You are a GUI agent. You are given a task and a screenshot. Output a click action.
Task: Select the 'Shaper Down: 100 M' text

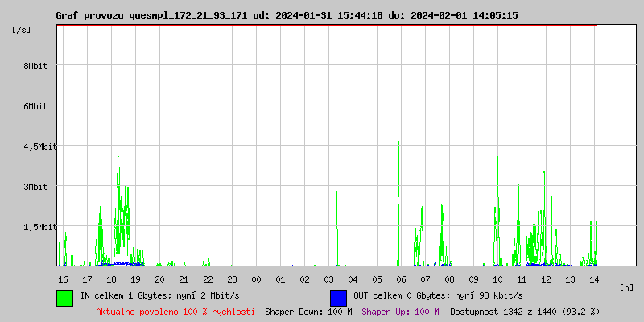pyautogui.click(x=308, y=311)
